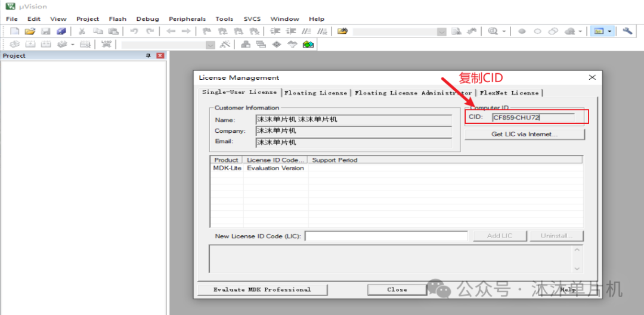Open Pack Installer colorful icon
The image size is (644, 315).
tap(308, 44)
